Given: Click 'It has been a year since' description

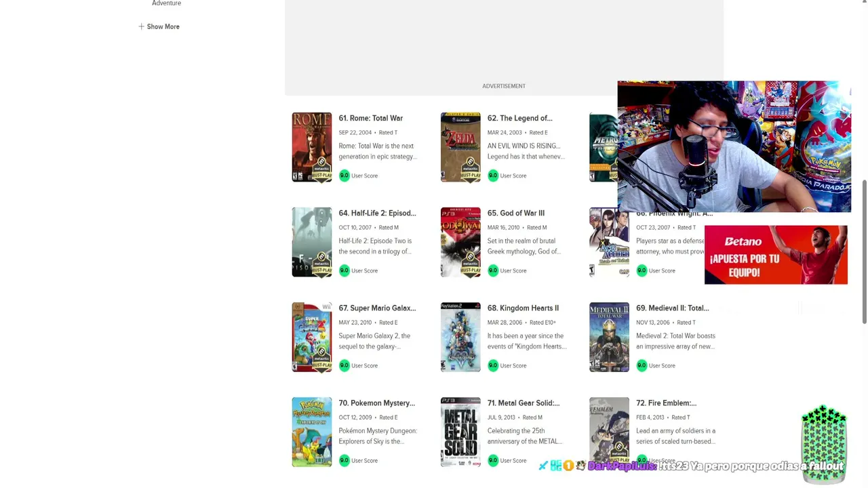Looking at the screenshot, I should [x=527, y=341].
